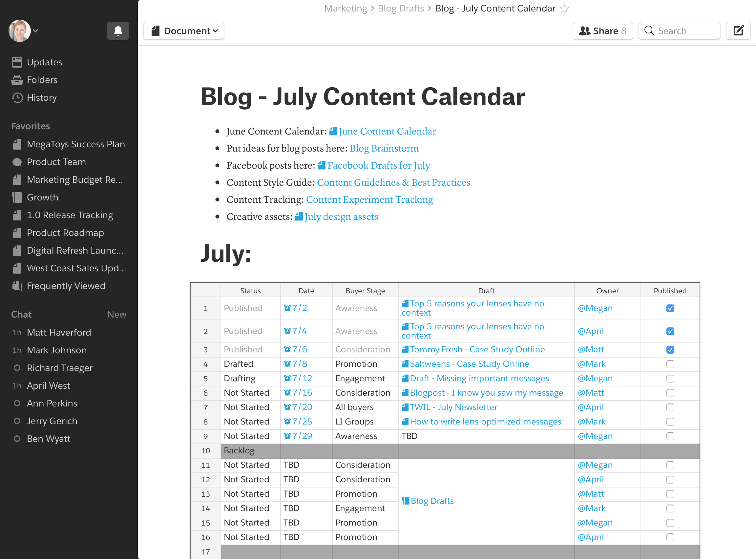Viewport: 756px width, 559px height.
Task: Open chat with Richard Traeger
Action: coord(60,368)
